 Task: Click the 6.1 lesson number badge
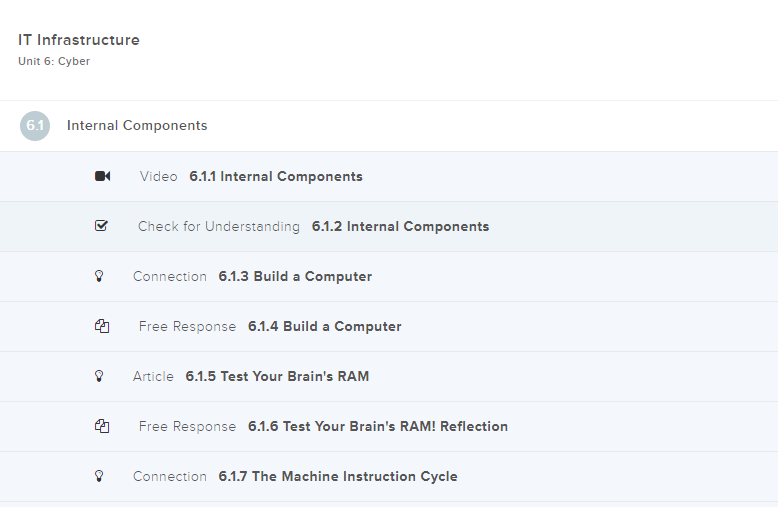point(35,126)
